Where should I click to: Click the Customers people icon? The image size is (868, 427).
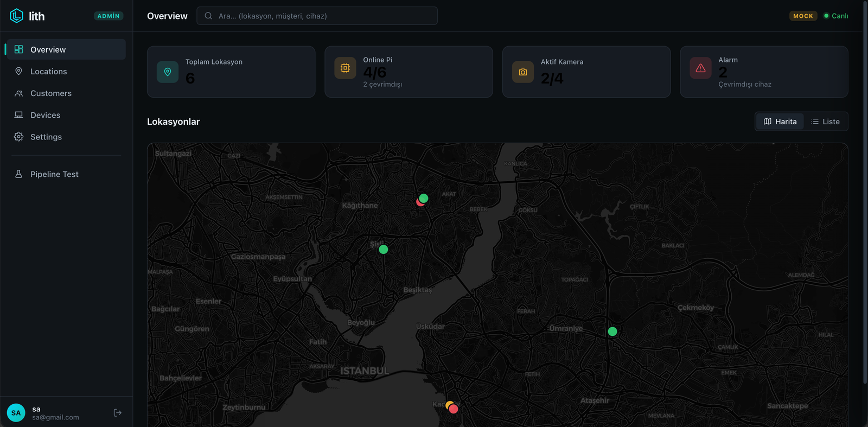pyautogui.click(x=18, y=93)
